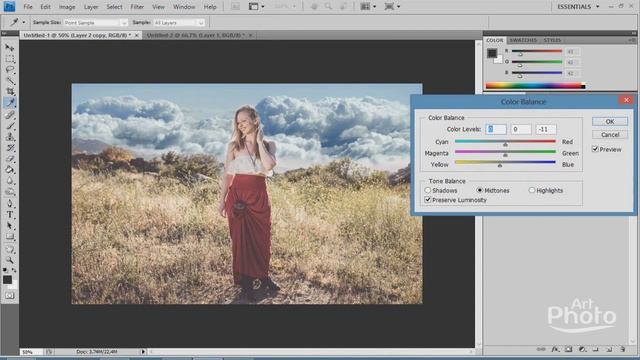Click the Photoshop Ps logo icon
Viewport: 640px width, 360px height.
(x=9, y=7)
